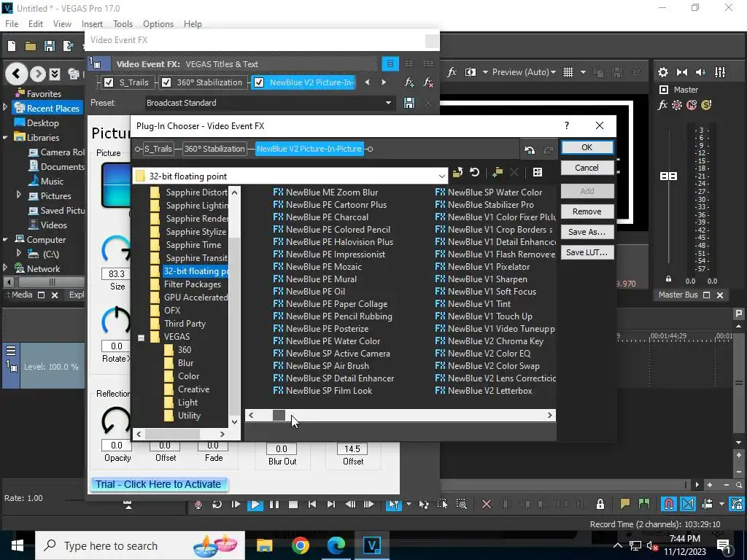Create new folder in Plug-In Chooser
Viewport: 747px width, 560px height.
pyautogui.click(x=498, y=172)
